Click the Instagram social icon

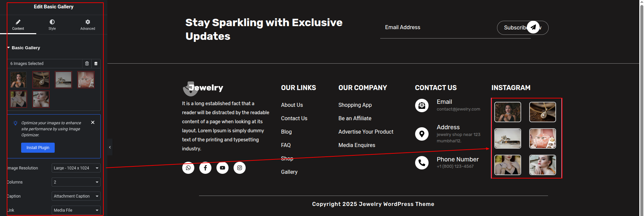[x=240, y=168]
